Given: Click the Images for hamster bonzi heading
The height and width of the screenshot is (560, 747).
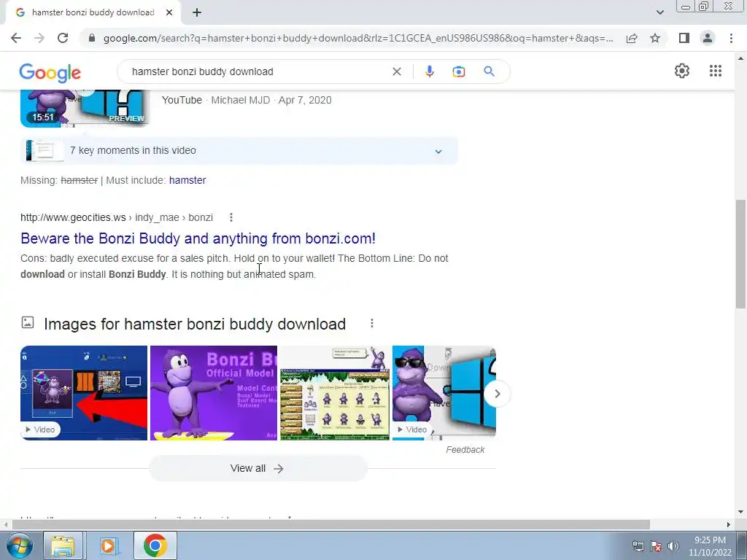Looking at the screenshot, I should click(x=194, y=324).
